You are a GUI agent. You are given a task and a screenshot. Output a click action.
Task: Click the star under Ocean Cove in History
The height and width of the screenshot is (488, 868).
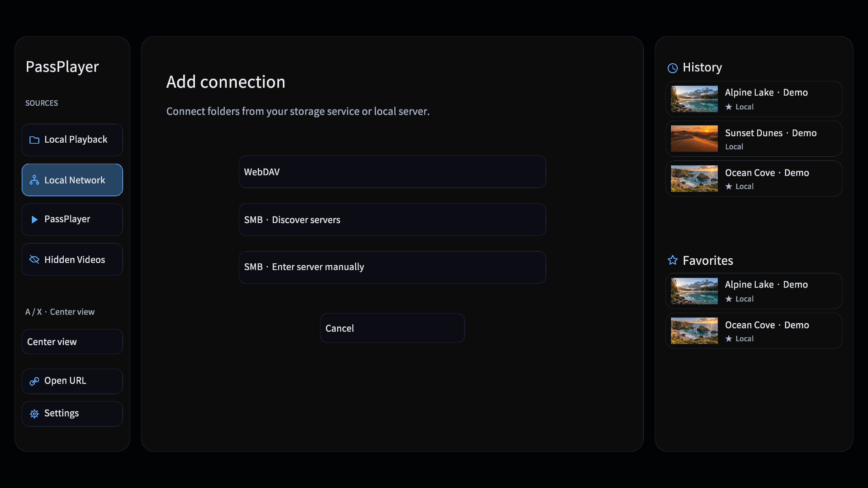(729, 186)
